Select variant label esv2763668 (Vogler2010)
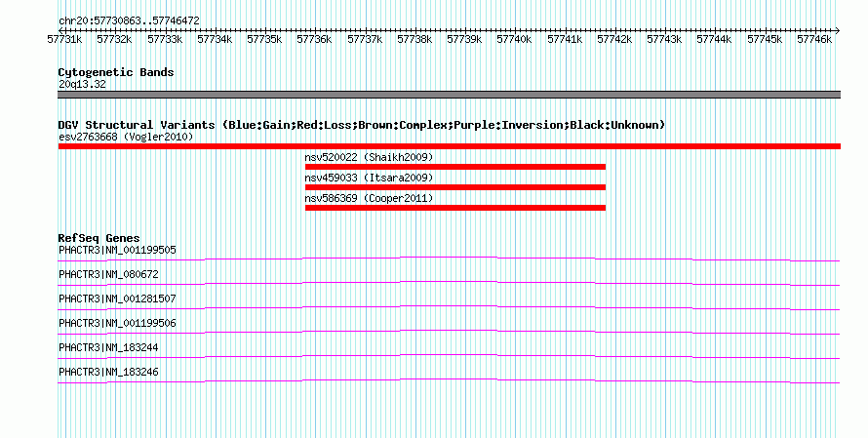 click(x=126, y=137)
